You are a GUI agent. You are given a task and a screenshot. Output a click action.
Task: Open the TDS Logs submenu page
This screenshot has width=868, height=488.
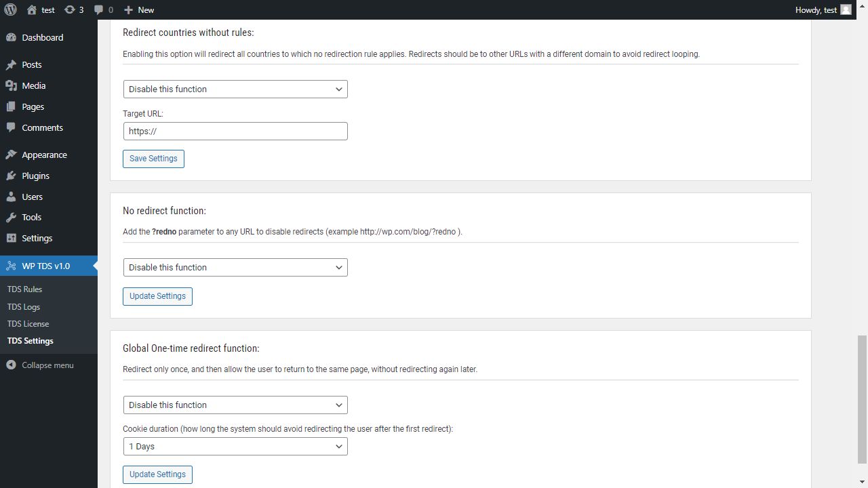tap(24, 306)
